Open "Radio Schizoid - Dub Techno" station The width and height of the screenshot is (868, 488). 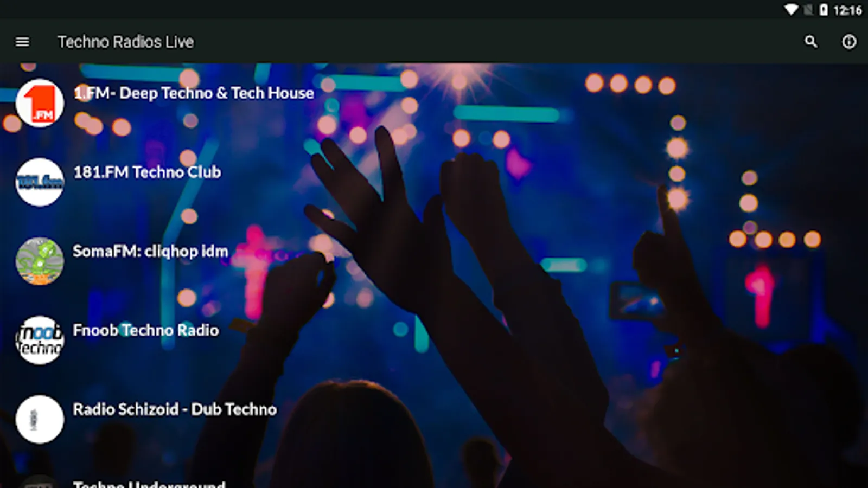click(x=175, y=409)
